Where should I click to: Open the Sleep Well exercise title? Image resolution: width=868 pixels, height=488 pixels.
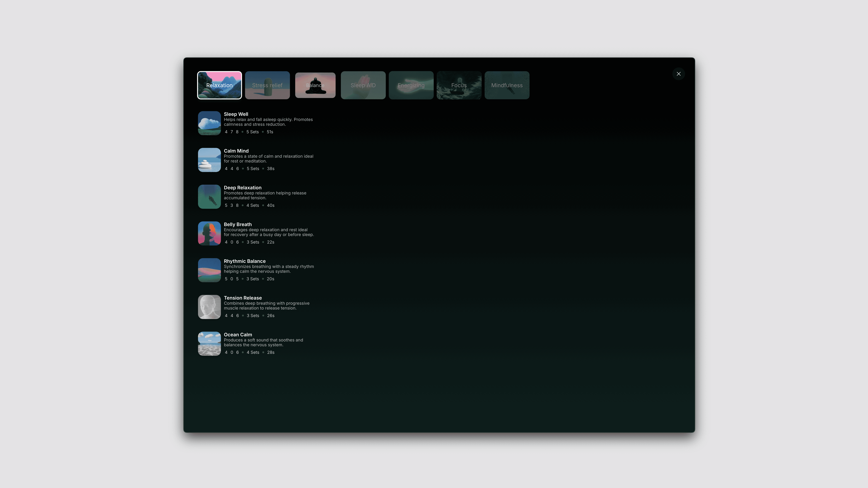236,114
